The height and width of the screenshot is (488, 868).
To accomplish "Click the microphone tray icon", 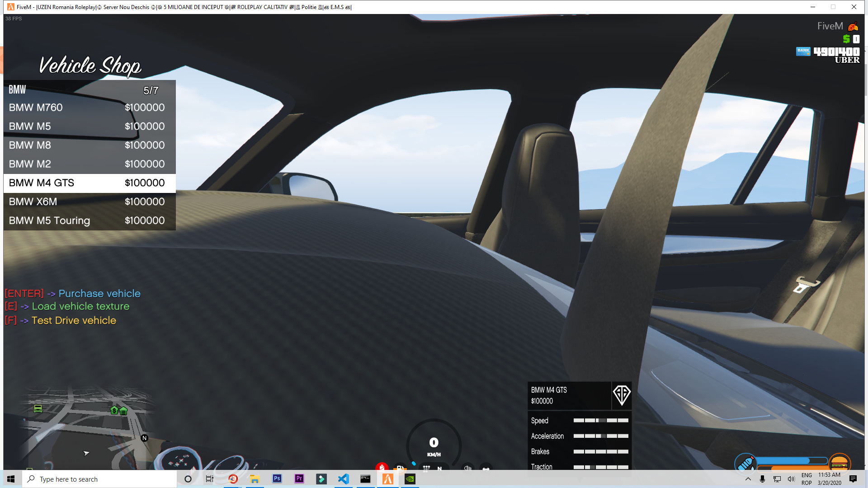I will point(762,479).
